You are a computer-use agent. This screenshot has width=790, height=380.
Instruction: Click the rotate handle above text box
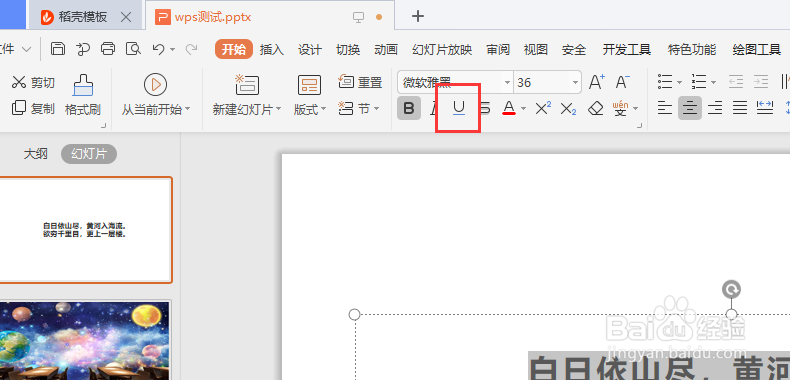731,290
